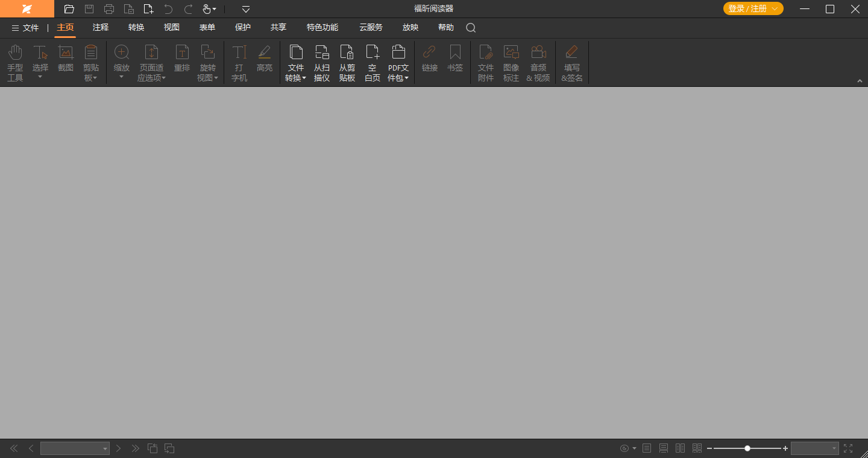
Task: Click the Foxit logo in the top-left corner
Action: [27, 9]
